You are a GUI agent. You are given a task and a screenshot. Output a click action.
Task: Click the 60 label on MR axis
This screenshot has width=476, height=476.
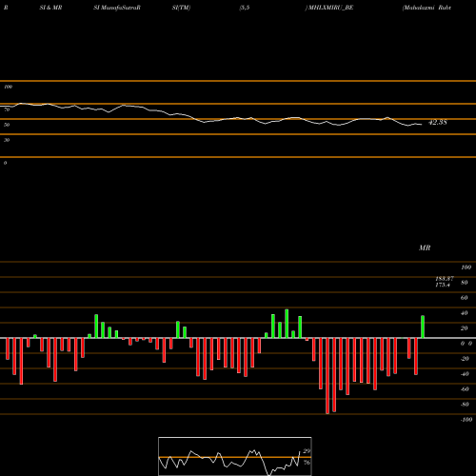click(464, 298)
